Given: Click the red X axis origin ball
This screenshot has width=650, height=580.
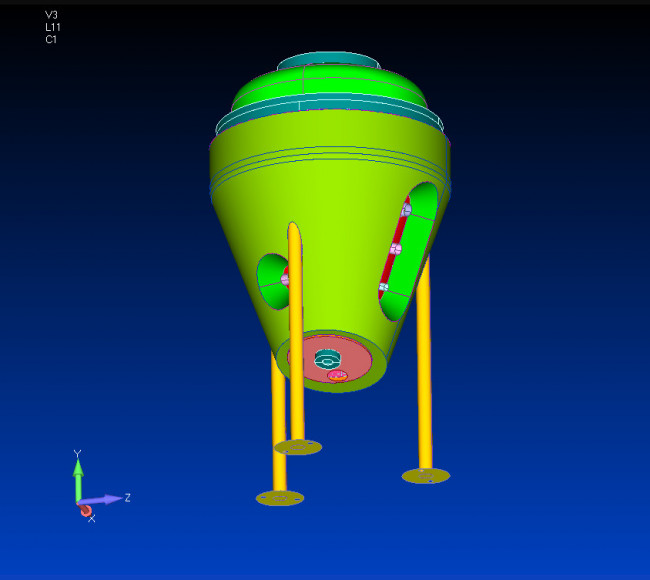Looking at the screenshot, I should click(x=86, y=510).
